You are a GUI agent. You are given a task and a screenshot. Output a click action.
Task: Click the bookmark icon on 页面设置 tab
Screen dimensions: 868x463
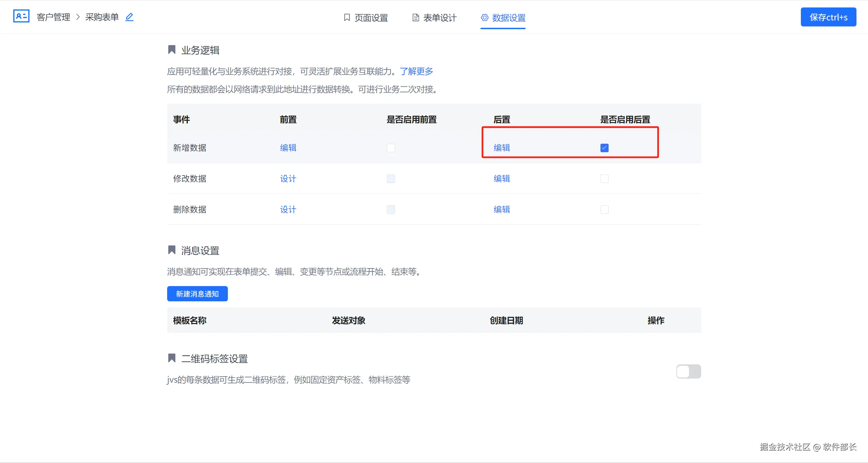coord(347,17)
